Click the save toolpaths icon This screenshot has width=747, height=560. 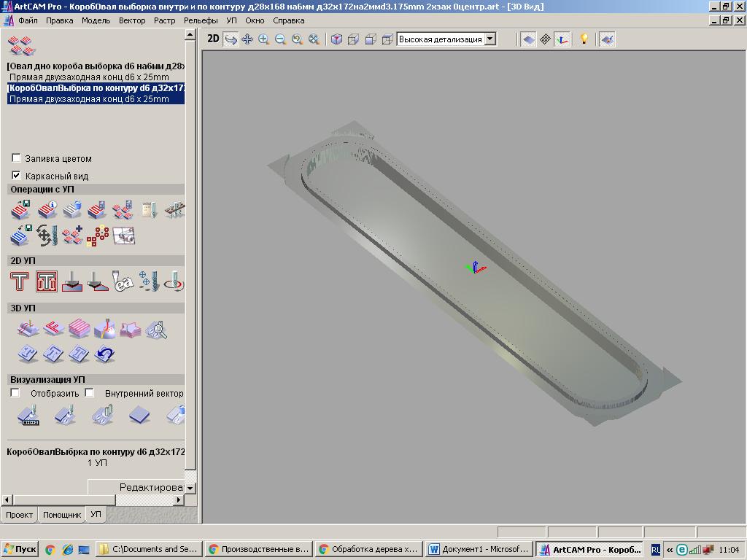(x=20, y=211)
